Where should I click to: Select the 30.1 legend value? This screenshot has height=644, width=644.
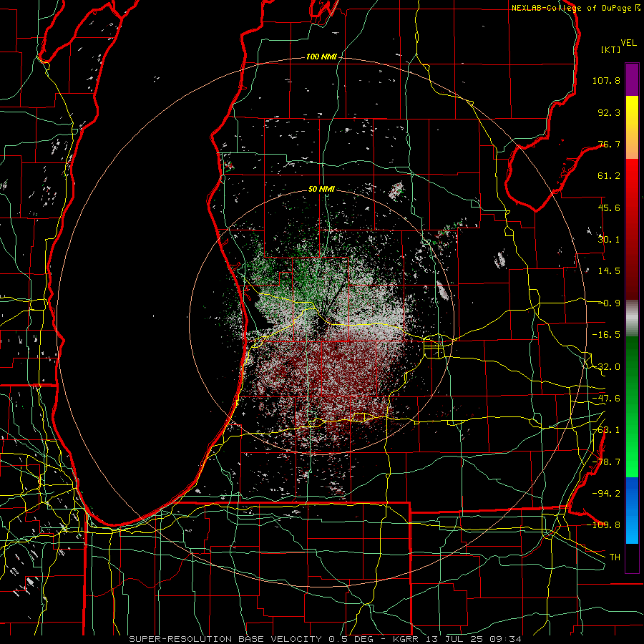[609, 240]
